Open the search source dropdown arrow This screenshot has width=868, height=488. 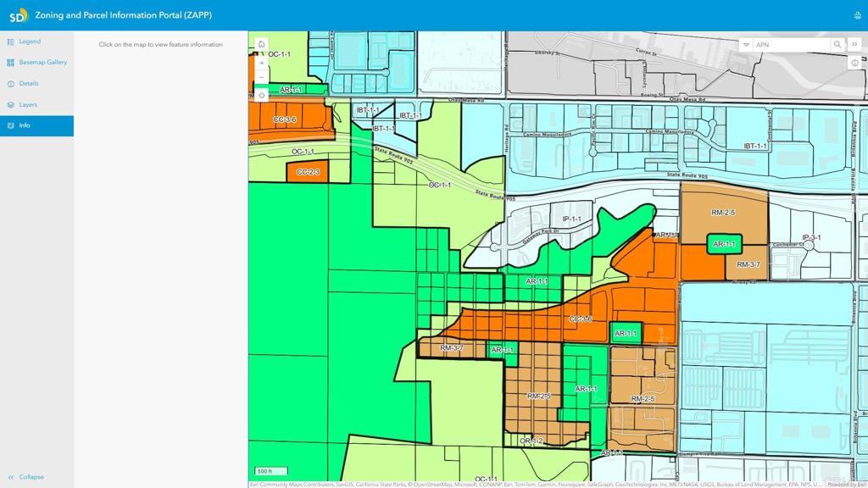746,45
